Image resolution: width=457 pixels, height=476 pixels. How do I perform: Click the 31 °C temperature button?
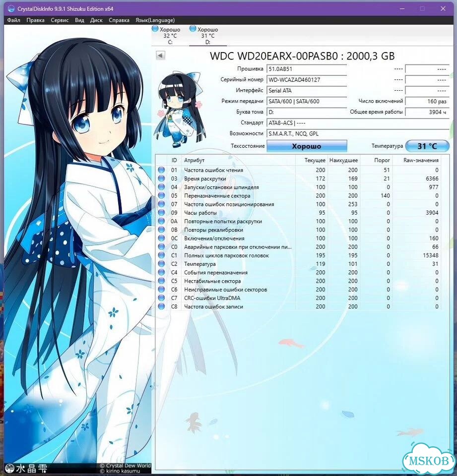[x=427, y=146]
